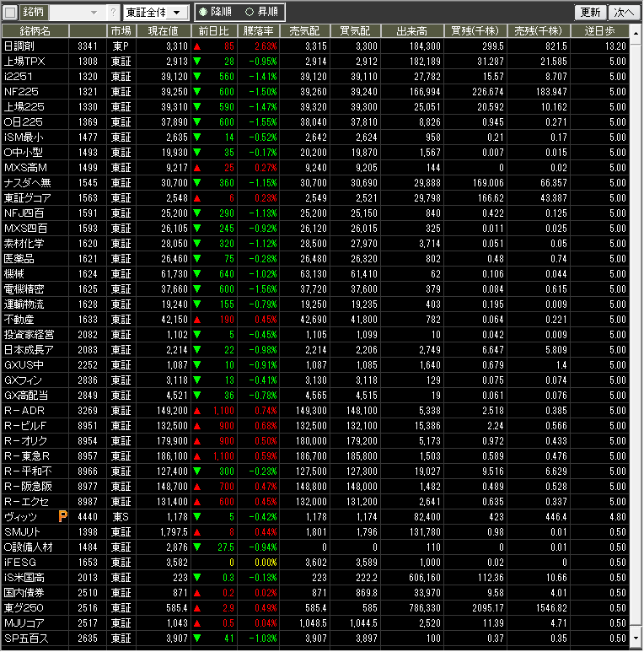Select the 上場225 stock name cell

(x=35, y=107)
